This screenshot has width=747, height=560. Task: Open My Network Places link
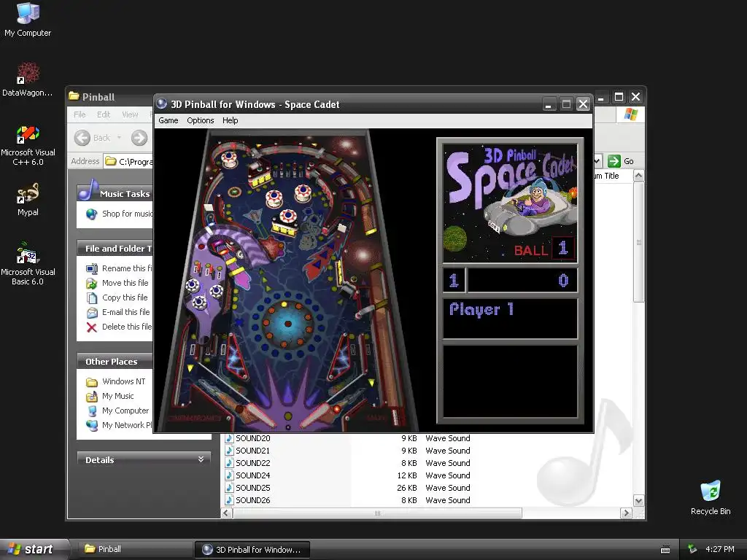click(127, 425)
